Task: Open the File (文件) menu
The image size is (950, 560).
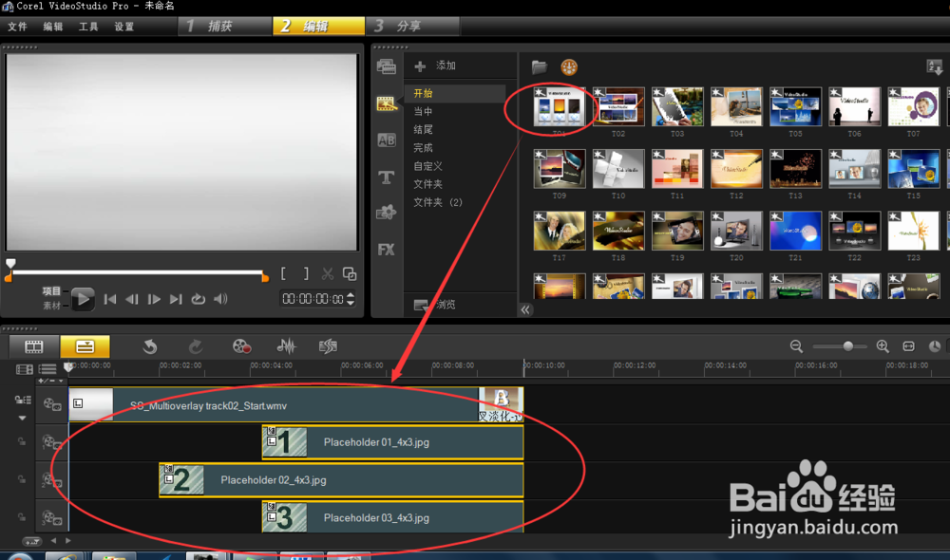Action: tap(17, 27)
